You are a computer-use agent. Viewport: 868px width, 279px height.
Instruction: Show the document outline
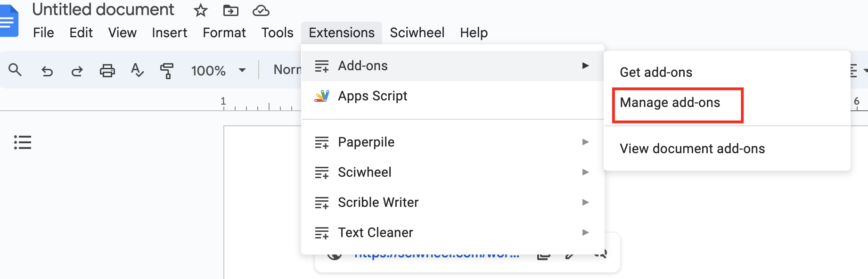point(23,142)
